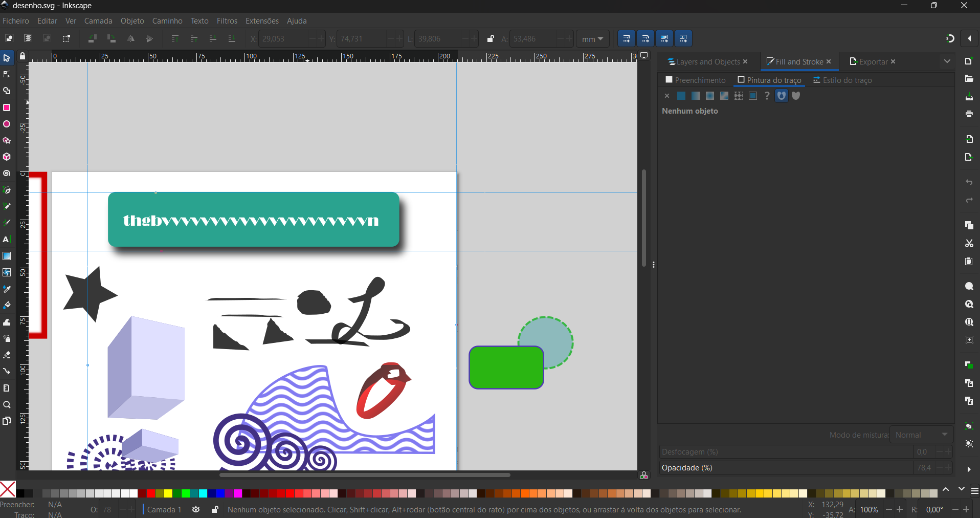Open the Caminho menu
980x518 pixels.
click(167, 21)
